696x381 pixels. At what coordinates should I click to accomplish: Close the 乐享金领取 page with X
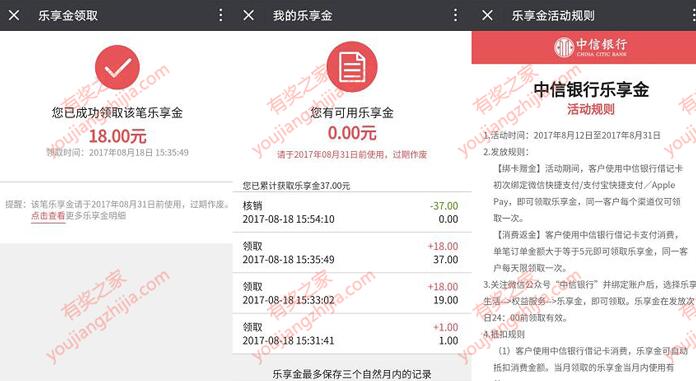coord(14,16)
